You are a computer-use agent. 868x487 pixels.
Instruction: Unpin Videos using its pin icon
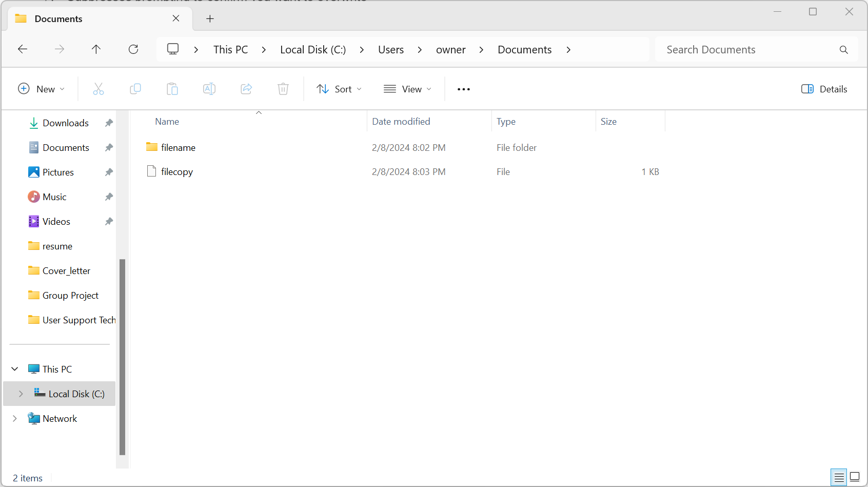pos(109,222)
